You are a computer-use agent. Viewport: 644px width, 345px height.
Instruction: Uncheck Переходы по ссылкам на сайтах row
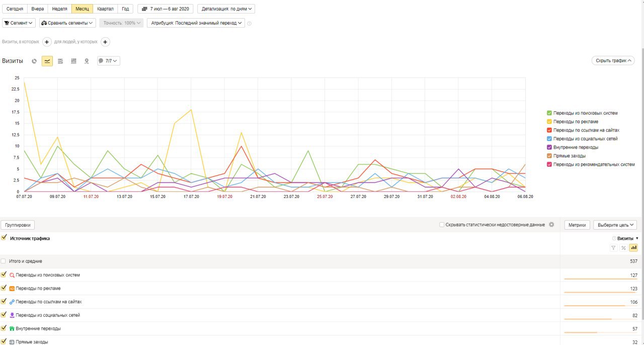pyautogui.click(x=4, y=301)
